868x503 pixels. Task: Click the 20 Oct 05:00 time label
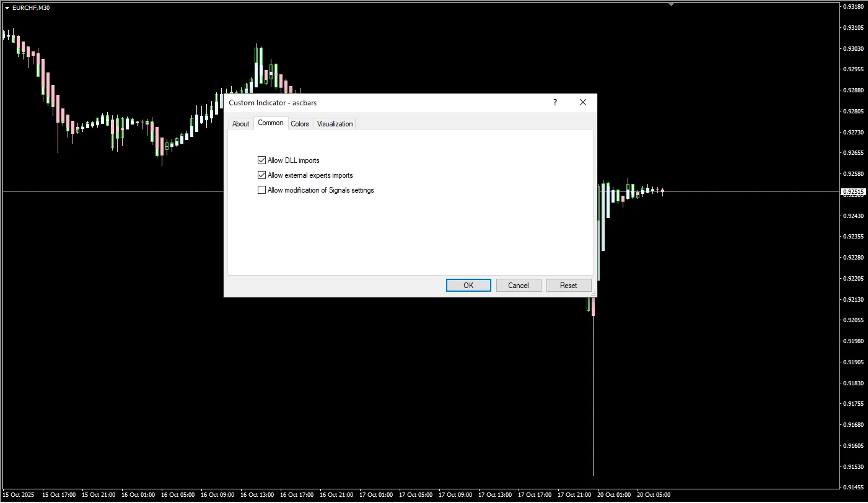(x=654, y=495)
